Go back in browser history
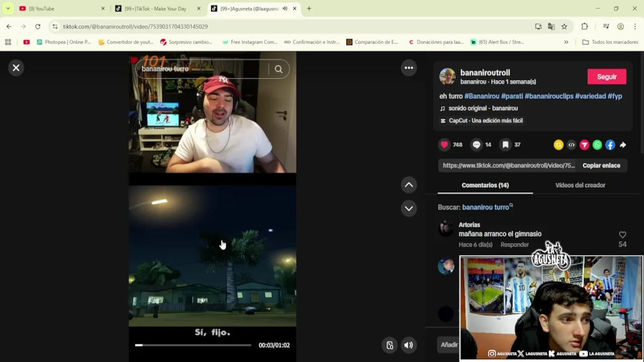Viewport: 644px width, 362px height. pos(9,27)
